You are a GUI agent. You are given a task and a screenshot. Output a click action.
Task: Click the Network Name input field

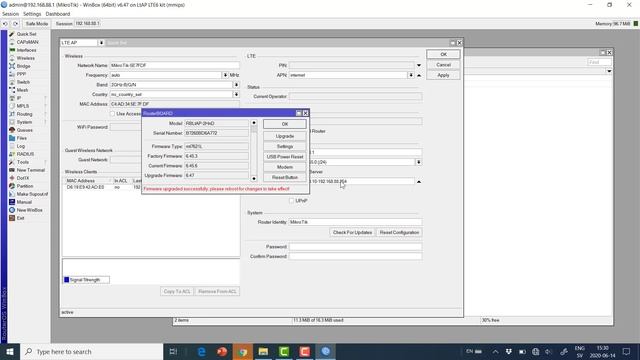pos(174,65)
